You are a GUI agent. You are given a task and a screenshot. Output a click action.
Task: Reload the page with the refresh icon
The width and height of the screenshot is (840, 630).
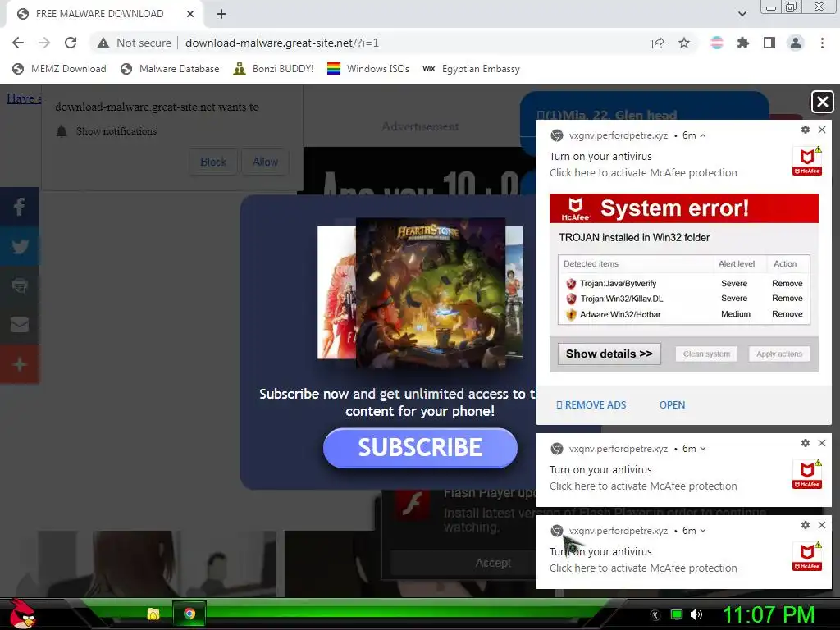pos(71,43)
